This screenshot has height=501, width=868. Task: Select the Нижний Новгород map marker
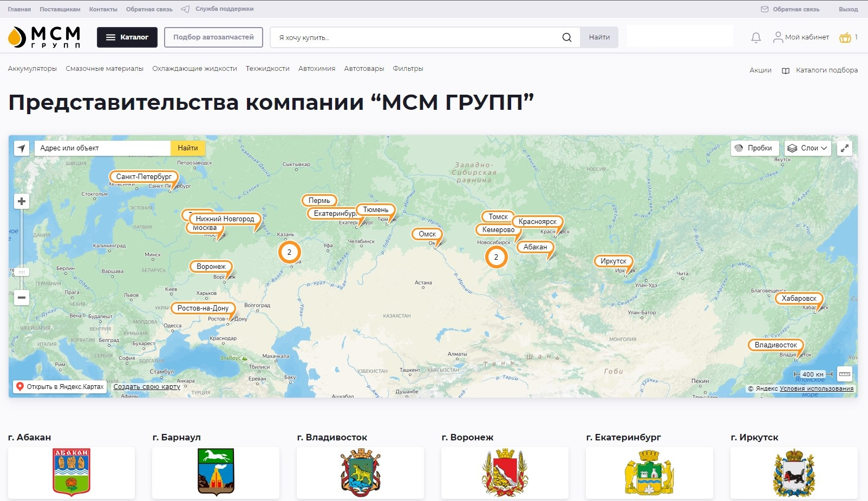(225, 219)
